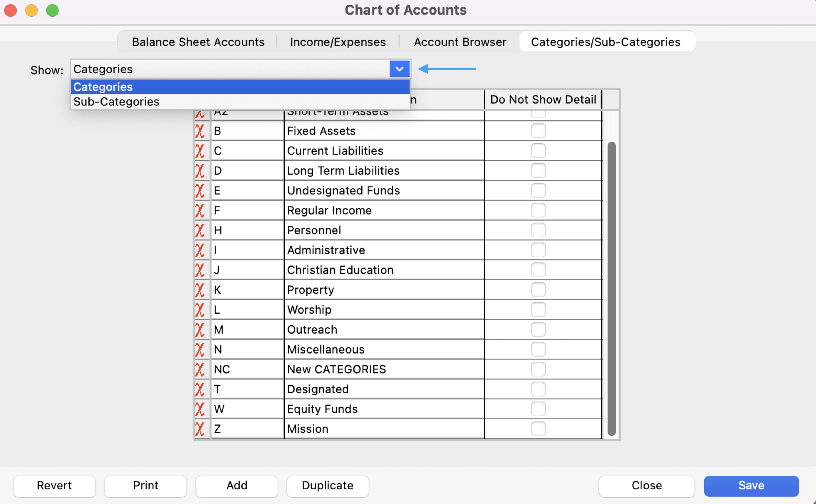The height and width of the screenshot is (504, 816).
Task: Click the table's vertical scrollbar thumb
Action: 612,289
